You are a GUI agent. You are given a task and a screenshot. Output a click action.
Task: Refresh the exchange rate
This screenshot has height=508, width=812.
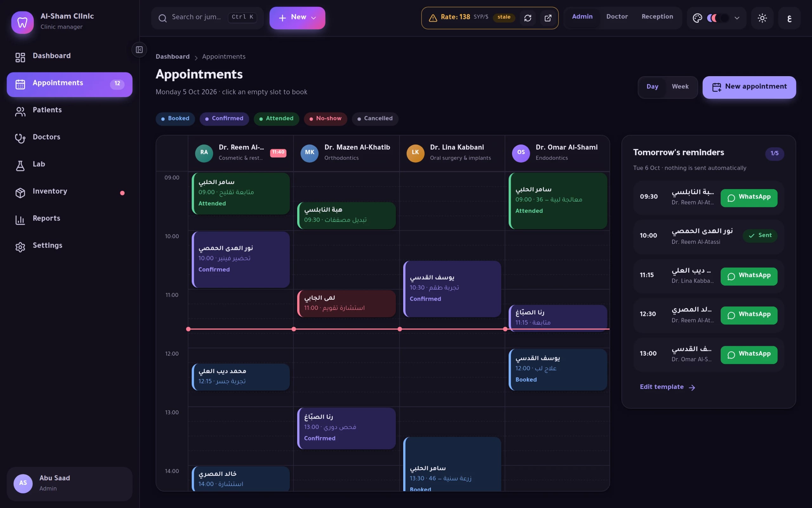[x=527, y=18]
